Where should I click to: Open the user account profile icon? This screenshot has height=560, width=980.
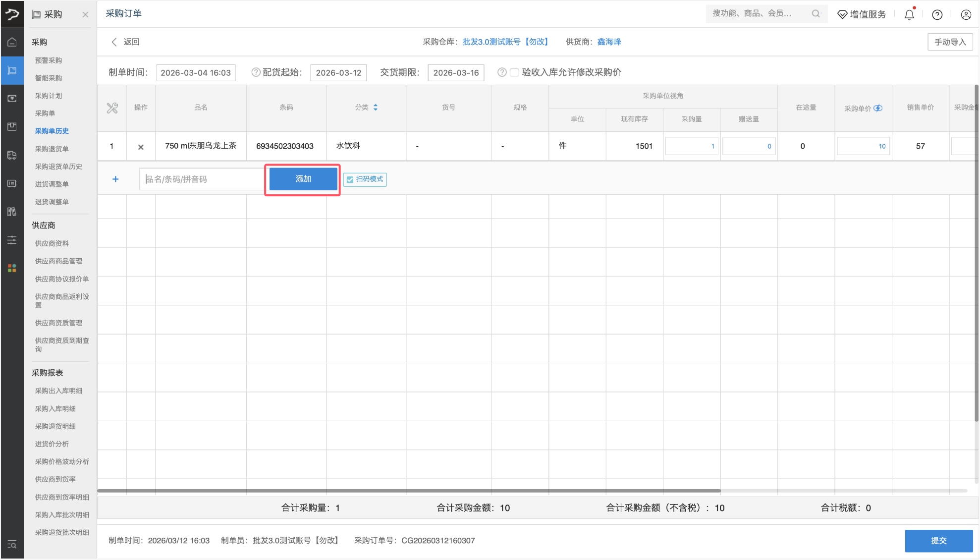click(x=966, y=15)
